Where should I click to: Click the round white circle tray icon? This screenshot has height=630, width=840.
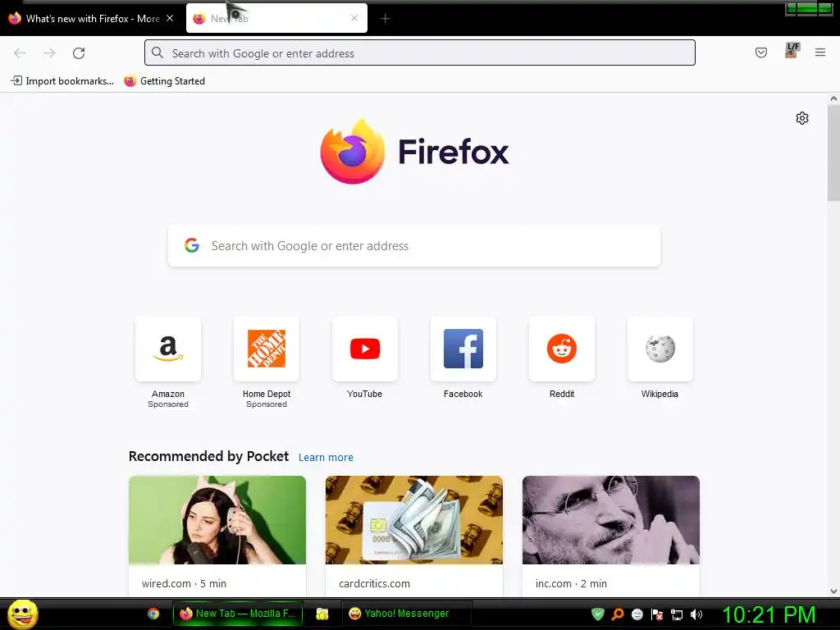(637, 614)
